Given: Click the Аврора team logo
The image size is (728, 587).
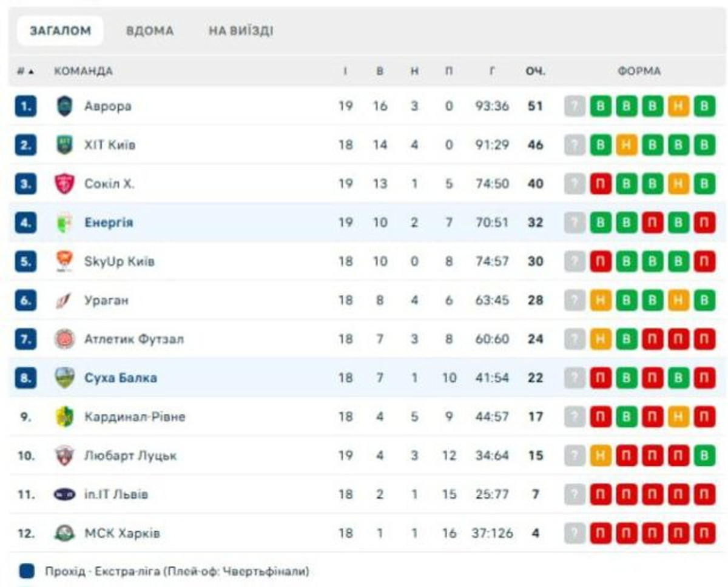Looking at the screenshot, I should click(64, 107).
